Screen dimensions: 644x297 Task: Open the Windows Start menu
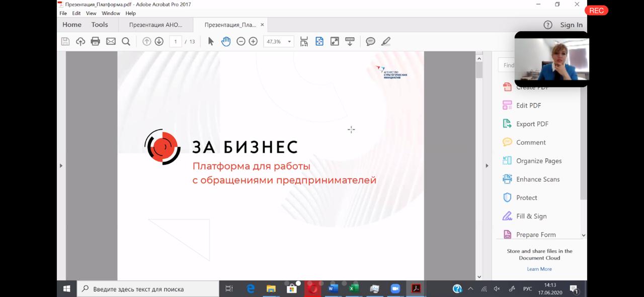pyautogui.click(x=66, y=289)
